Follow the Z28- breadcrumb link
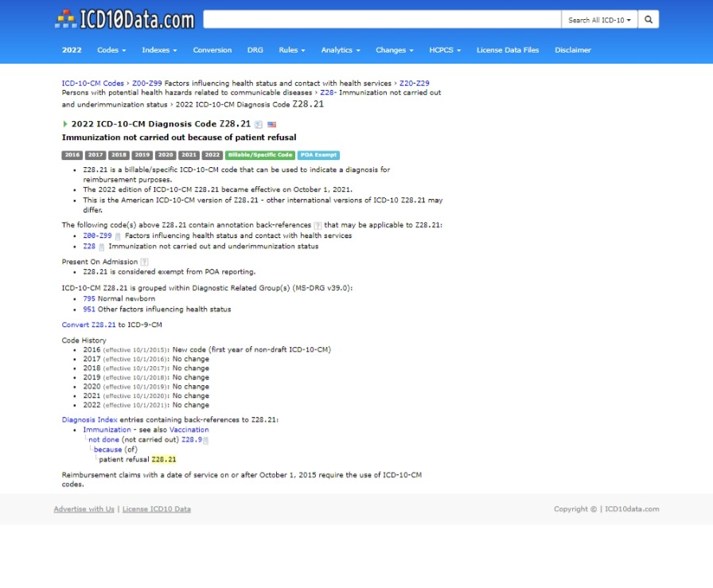The height and width of the screenshot is (588, 713). coord(329,93)
